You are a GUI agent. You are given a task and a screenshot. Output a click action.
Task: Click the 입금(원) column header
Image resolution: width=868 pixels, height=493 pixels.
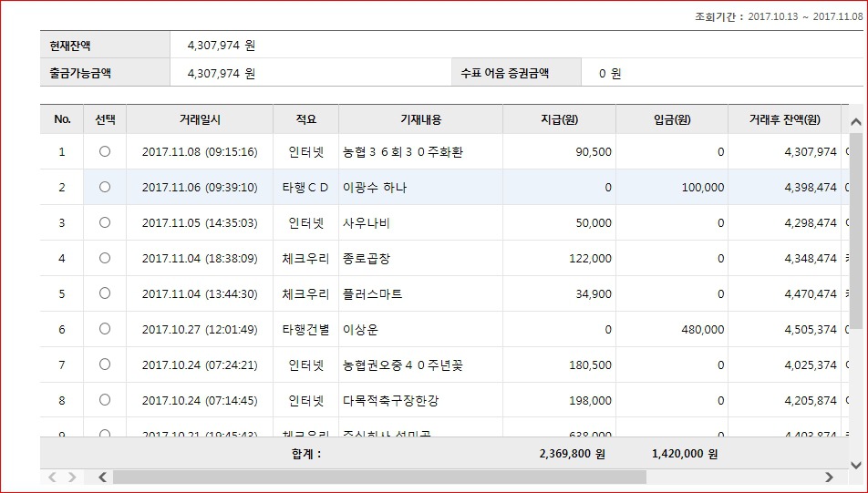tap(672, 119)
